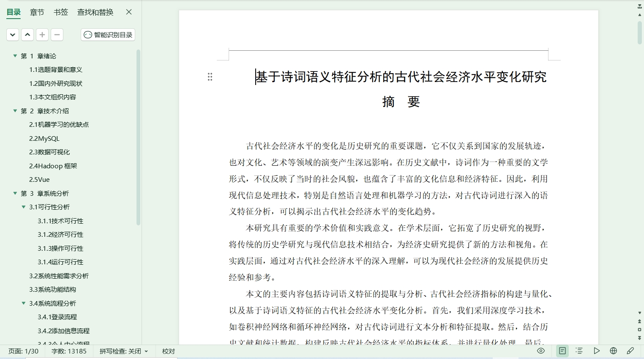The width and height of the screenshot is (644, 359).
Task: Click the browse object circle icon on scrollbar
Action: coord(640,329)
